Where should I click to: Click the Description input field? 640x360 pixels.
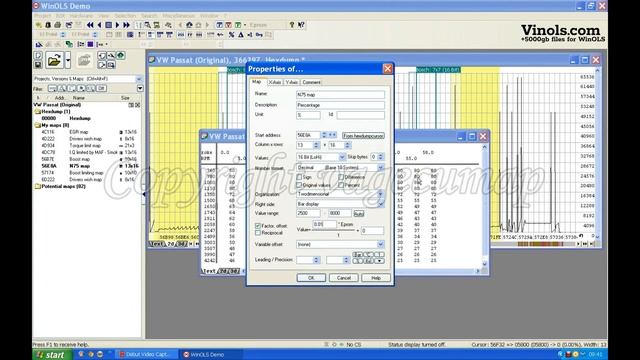tap(340, 105)
